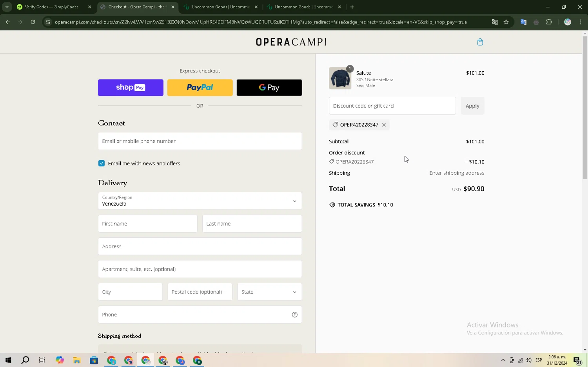The image size is (588, 367).
Task: Open the clock showing 2:06 a. m.
Action: click(x=557, y=360)
